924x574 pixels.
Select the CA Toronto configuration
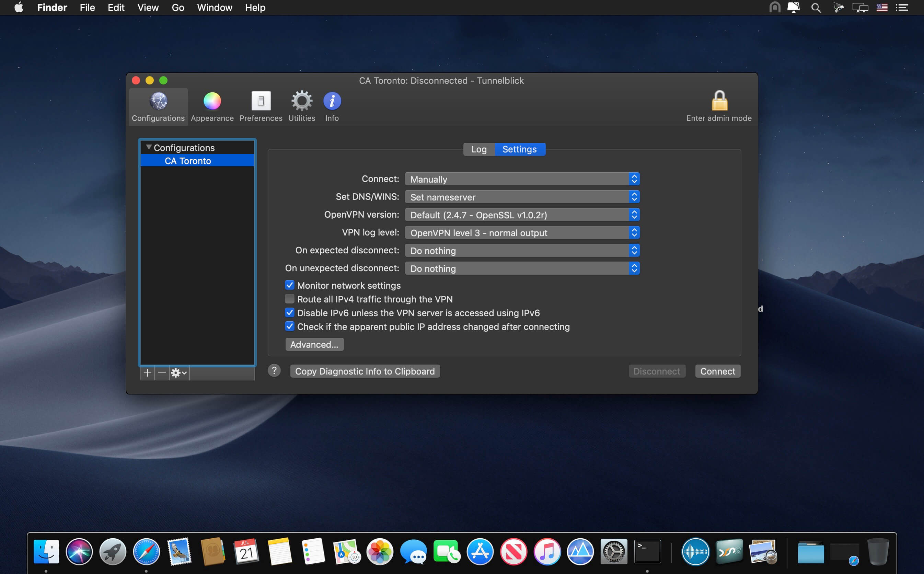pyautogui.click(x=197, y=161)
